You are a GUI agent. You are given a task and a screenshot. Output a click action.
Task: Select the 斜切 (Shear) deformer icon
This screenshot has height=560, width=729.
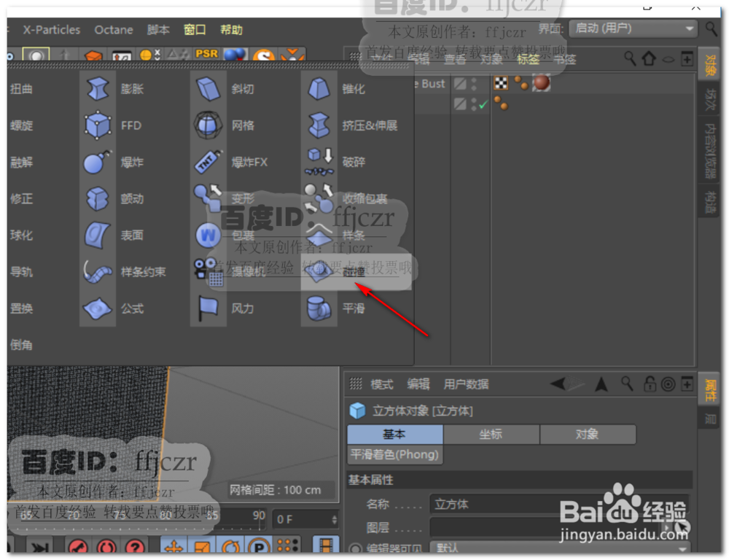tap(208, 88)
